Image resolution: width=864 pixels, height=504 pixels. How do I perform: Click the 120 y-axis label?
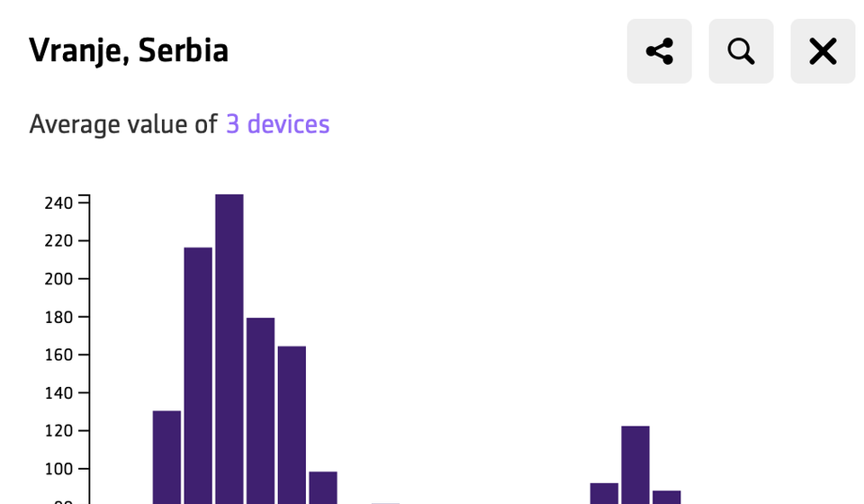click(x=58, y=431)
